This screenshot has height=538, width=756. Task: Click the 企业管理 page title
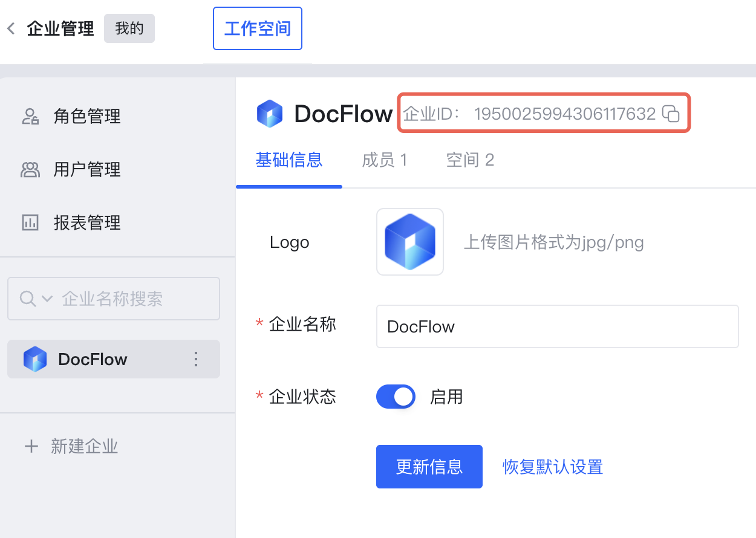point(60,28)
